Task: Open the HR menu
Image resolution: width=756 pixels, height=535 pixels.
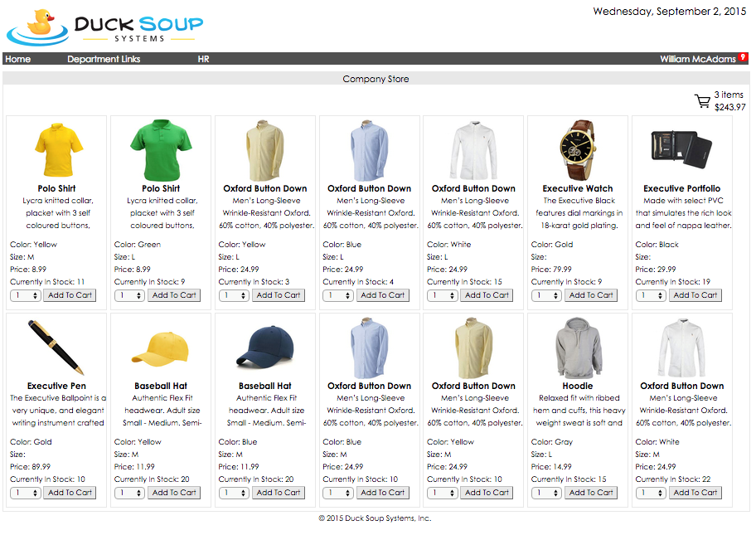Action: 203,59
